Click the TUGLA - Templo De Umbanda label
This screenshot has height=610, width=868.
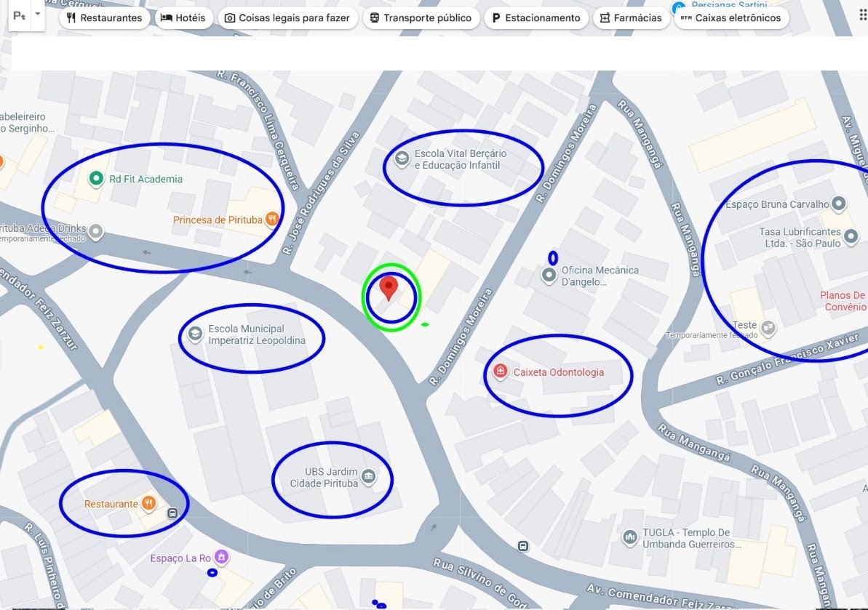point(691,538)
